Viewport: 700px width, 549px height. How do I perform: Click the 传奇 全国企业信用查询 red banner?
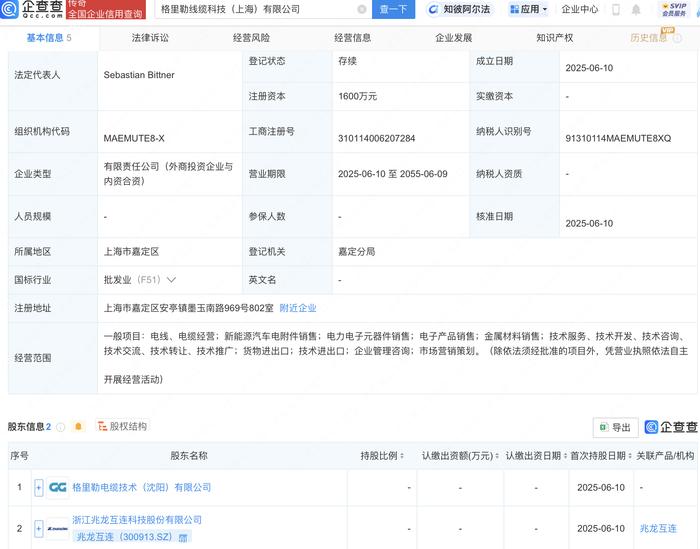tap(106, 9)
